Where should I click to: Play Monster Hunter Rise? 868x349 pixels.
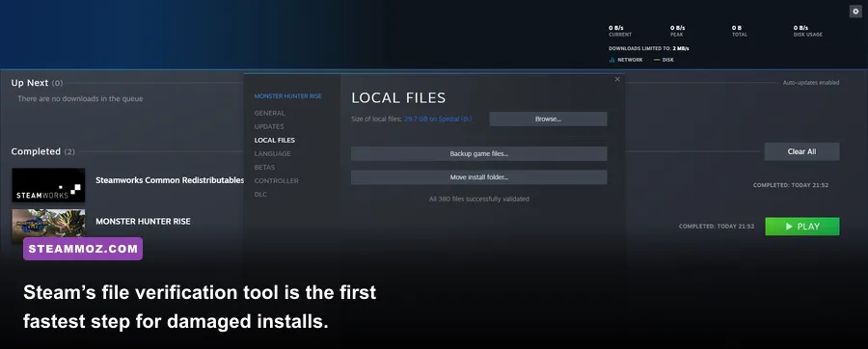coord(802,227)
